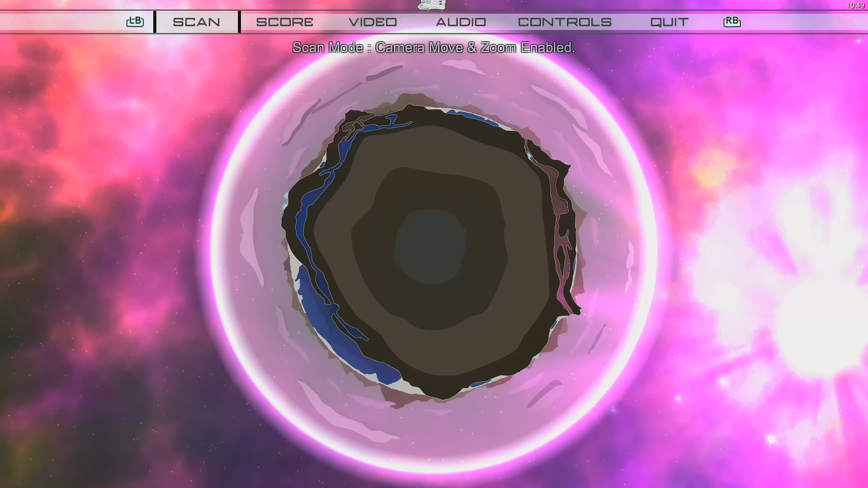
Task: Select the VIDEO settings tab
Action: (372, 22)
